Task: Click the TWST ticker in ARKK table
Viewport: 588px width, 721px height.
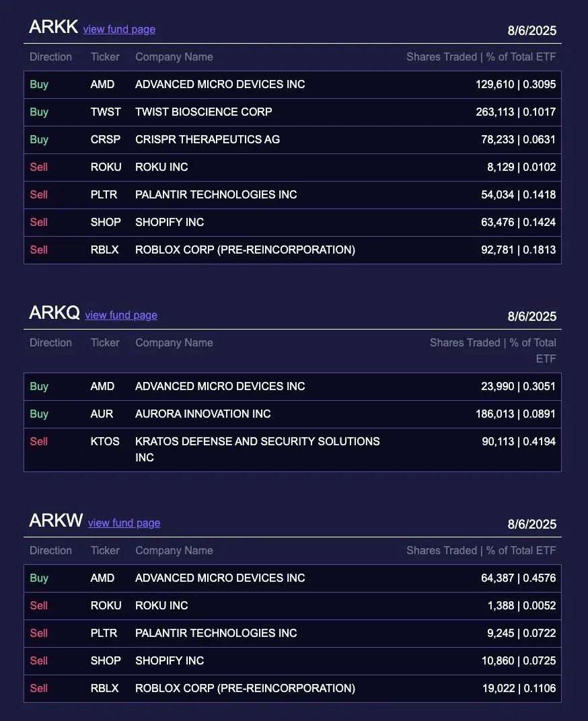Action: (106, 112)
